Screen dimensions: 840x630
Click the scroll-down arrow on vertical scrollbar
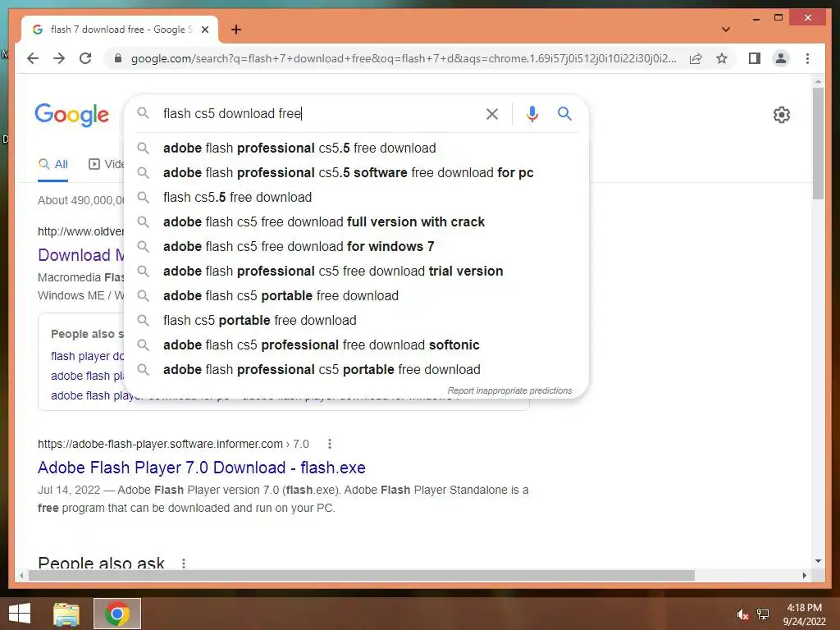818,561
